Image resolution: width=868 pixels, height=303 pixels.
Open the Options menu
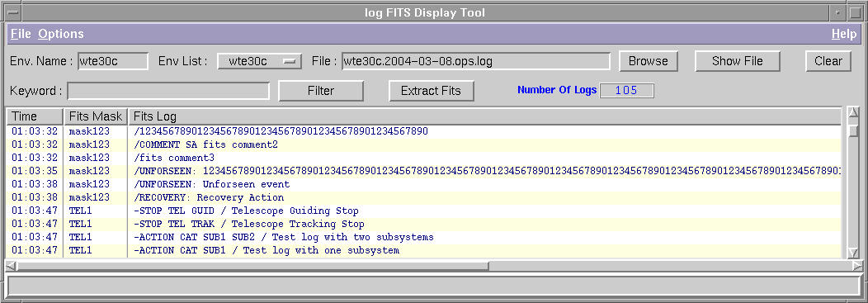click(x=61, y=34)
